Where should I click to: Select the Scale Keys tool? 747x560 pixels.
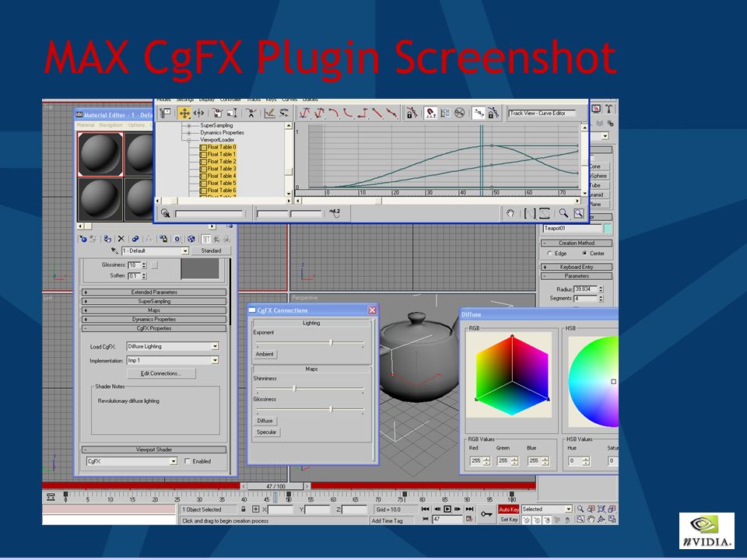pos(217,114)
